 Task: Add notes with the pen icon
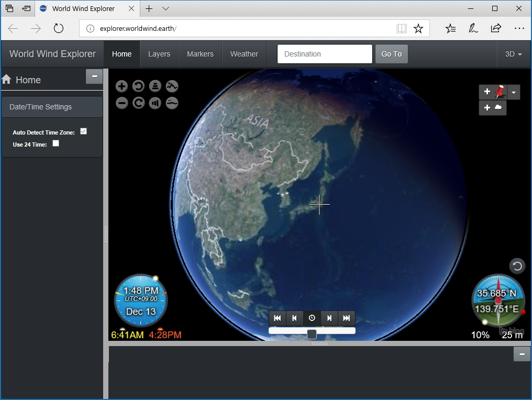pyautogui.click(x=473, y=28)
